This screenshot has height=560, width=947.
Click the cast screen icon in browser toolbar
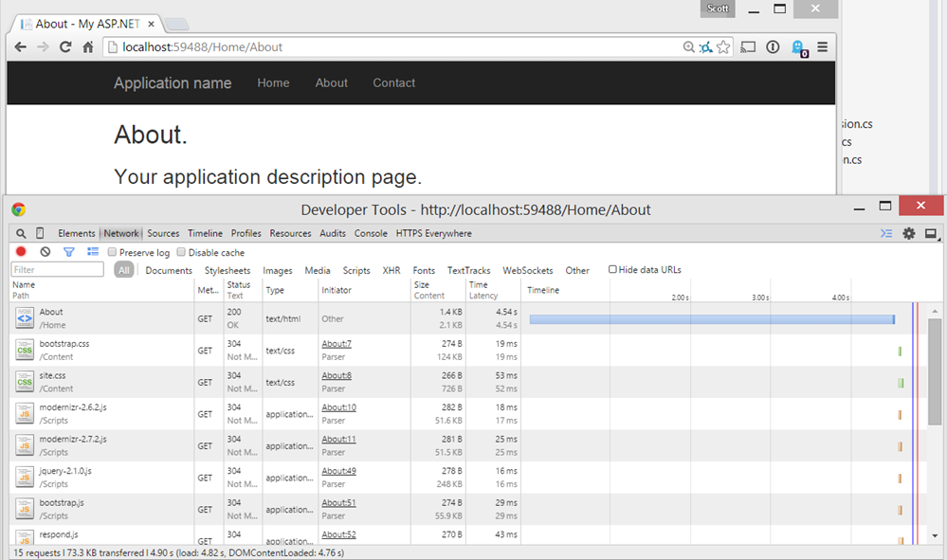(x=748, y=47)
